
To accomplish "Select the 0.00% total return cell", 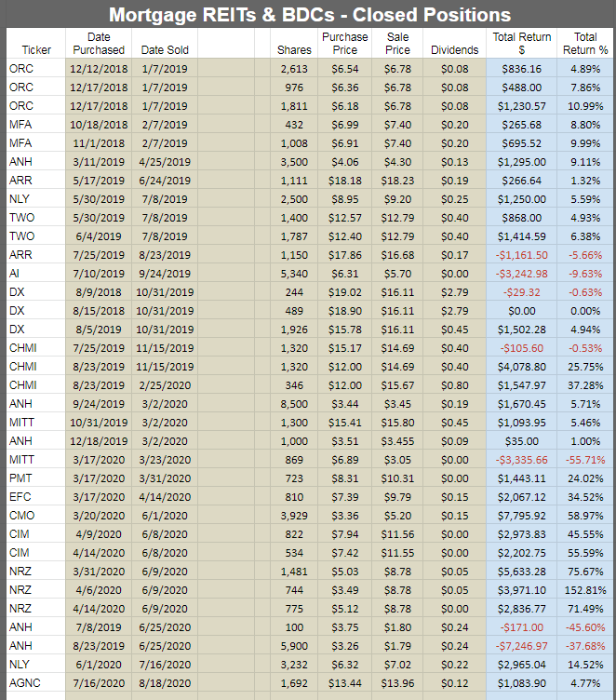I will [x=585, y=311].
